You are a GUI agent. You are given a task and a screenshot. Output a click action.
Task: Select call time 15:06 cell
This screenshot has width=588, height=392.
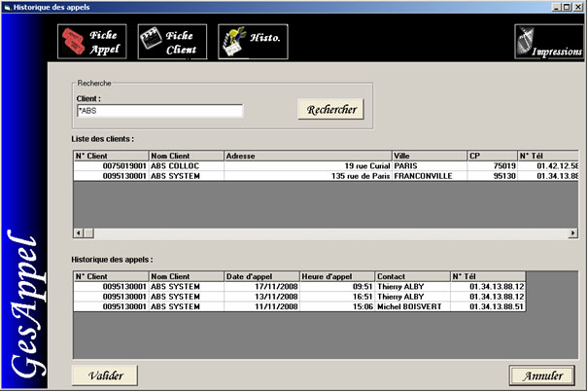(x=337, y=306)
